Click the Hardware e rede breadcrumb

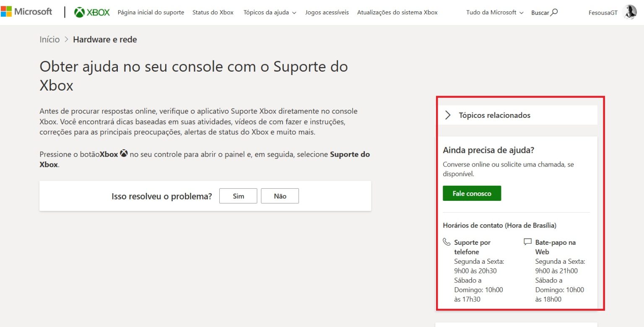(105, 39)
